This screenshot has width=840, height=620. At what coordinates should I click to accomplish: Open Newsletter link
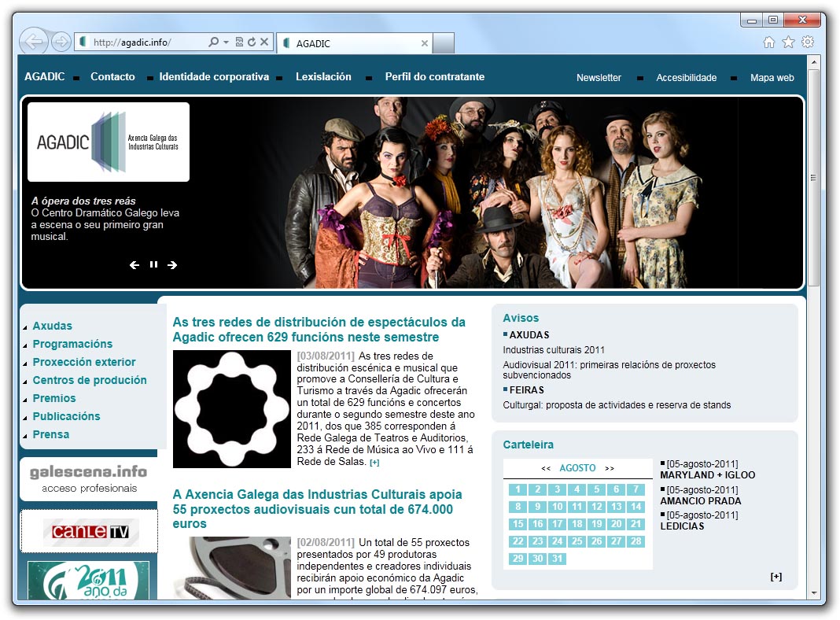599,78
